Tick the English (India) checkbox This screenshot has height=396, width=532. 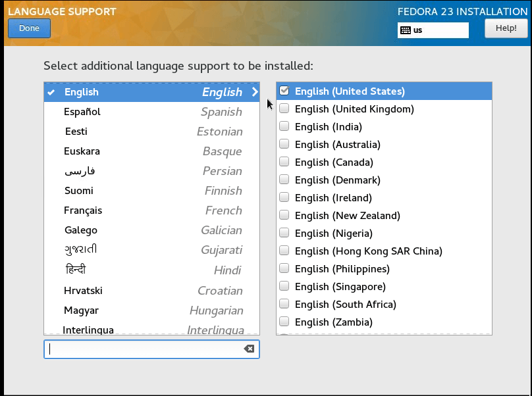click(284, 126)
